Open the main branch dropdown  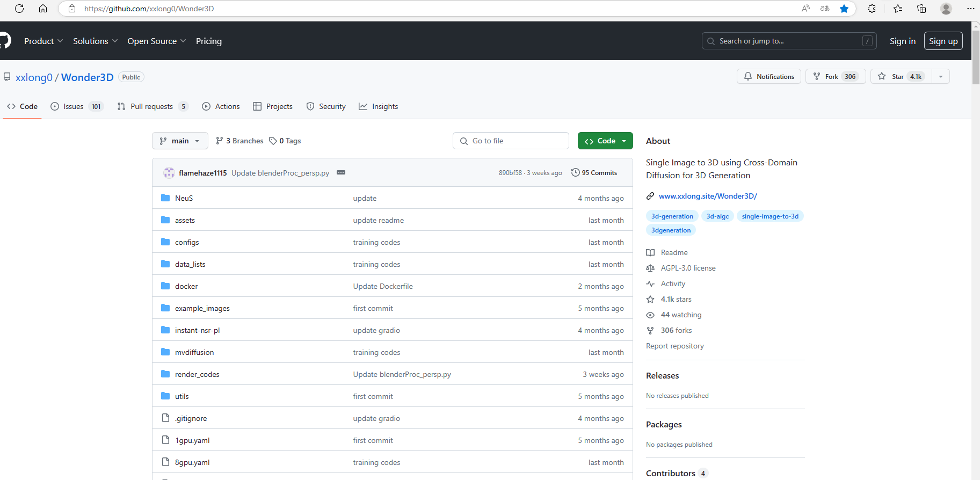[x=179, y=141]
